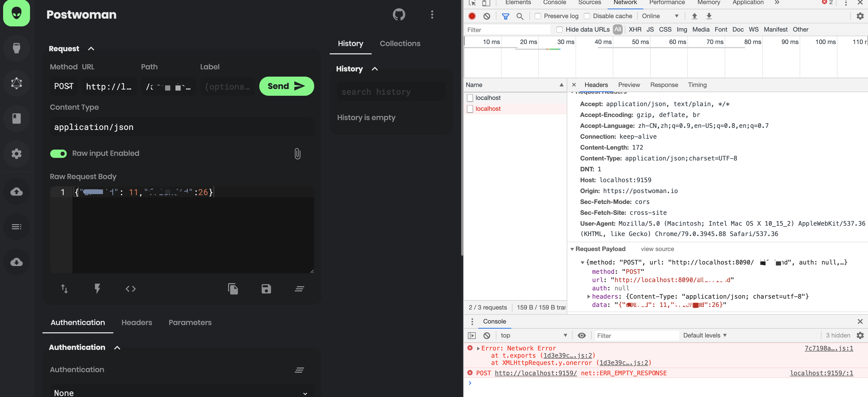Click the view source link
The width and height of the screenshot is (868, 397).
pyautogui.click(x=657, y=249)
